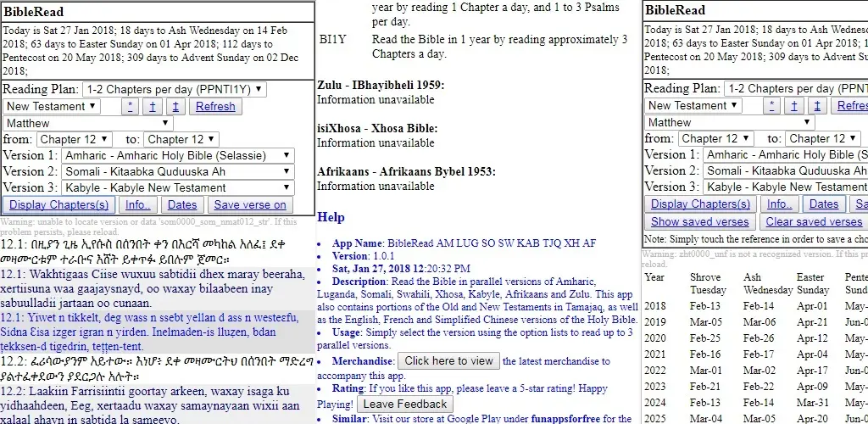Screen dimensions: 868x424
Task: Open Version 1 Amharic dropdown in left panel
Action: [x=178, y=155]
